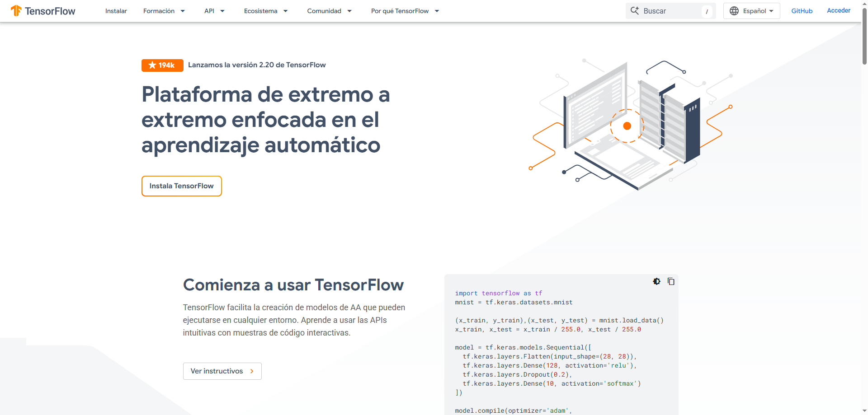Click the Acceder sign-in link
The image size is (868, 415).
pos(839,10)
